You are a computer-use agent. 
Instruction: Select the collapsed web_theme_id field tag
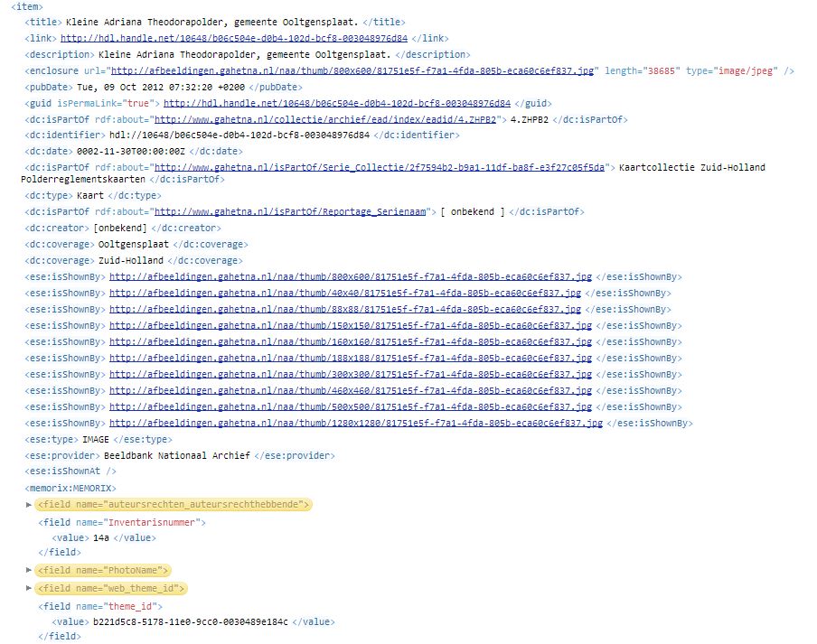(111, 588)
